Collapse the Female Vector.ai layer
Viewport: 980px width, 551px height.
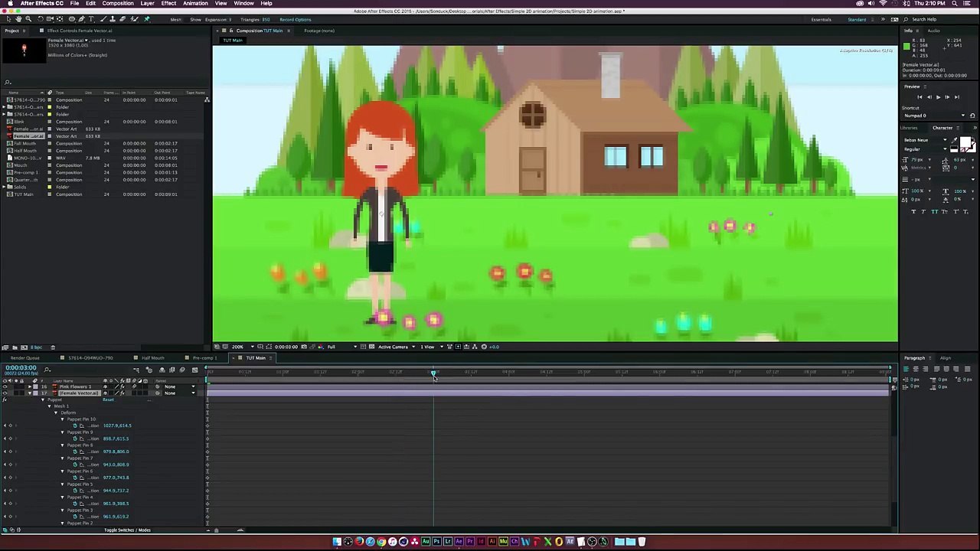pos(30,393)
